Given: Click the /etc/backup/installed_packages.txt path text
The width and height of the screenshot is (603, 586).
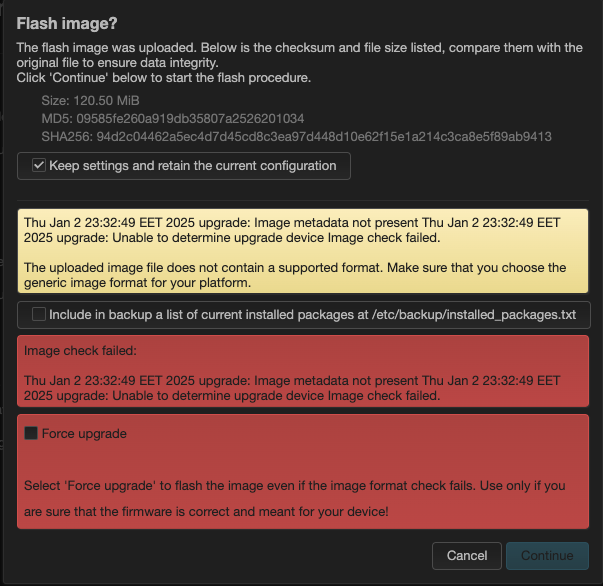Looking at the screenshot, I should point(474,315).
